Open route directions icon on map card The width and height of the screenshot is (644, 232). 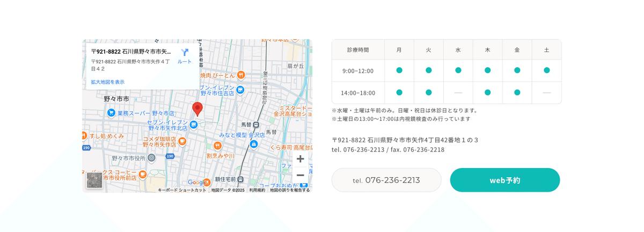click(x=185, y=53)
